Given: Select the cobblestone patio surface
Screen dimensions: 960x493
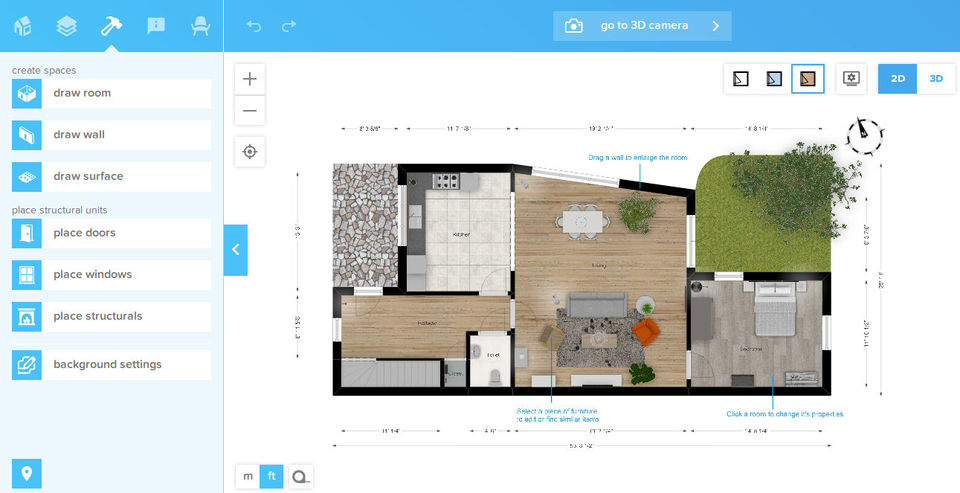Looking at the screenshot, I should [365, 225].
